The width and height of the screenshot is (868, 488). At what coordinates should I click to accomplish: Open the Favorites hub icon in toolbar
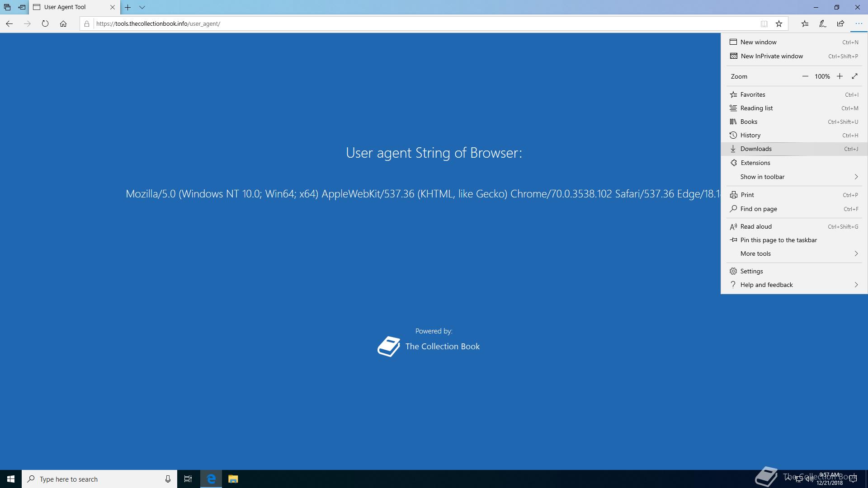click(805, 23)
